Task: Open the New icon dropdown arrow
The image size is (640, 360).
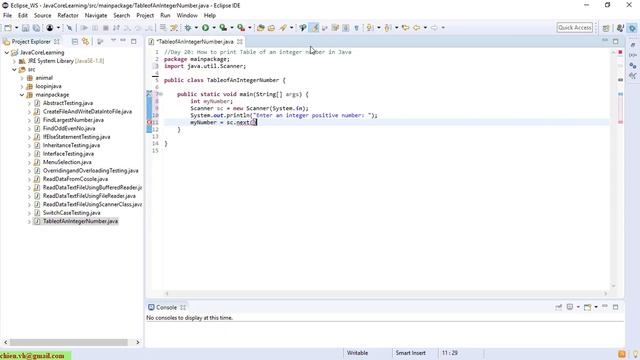Action: (16, 28)
